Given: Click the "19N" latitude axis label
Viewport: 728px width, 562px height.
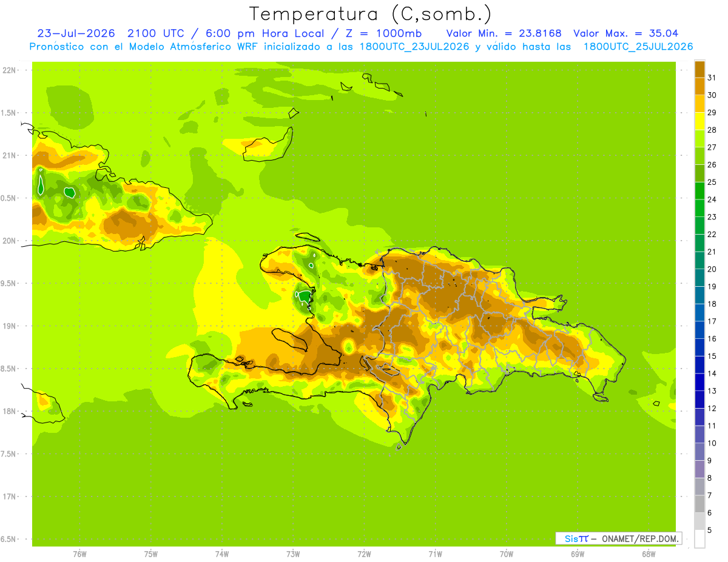Looking at the screenshot, I should pos(9,326).
